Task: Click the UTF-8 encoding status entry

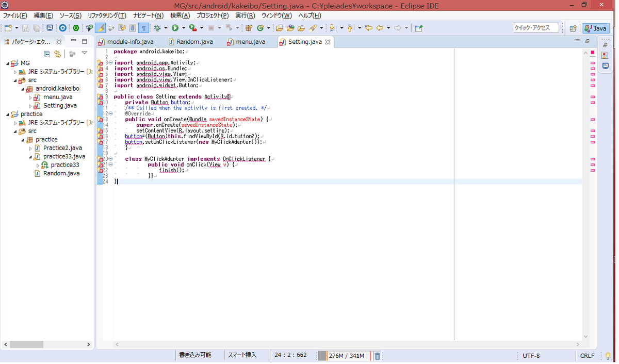Action: coord(531,356)
